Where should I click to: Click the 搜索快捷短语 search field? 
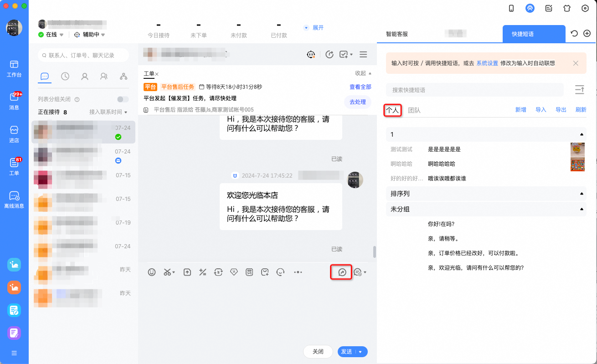tap(475, 90)
